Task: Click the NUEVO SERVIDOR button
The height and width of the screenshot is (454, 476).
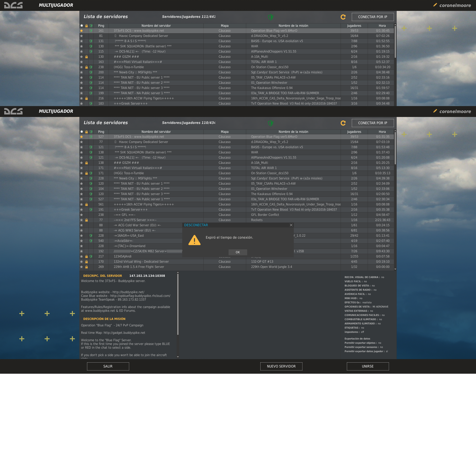Action: click(x=281, y=366)
